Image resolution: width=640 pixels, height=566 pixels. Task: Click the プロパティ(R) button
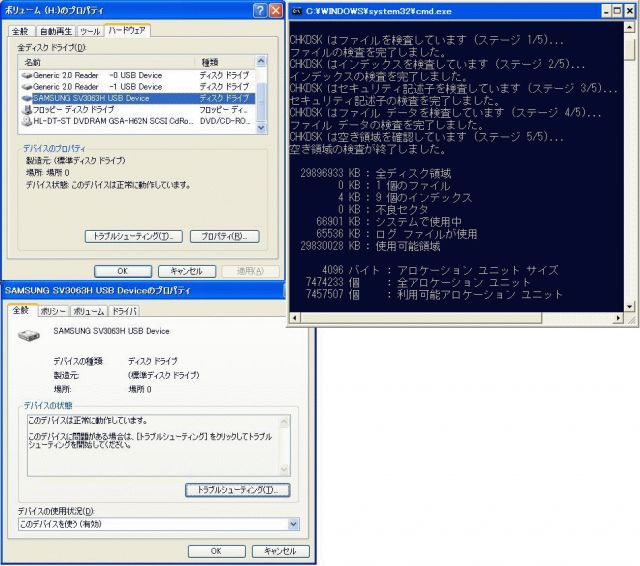click(x=223, y=236)
